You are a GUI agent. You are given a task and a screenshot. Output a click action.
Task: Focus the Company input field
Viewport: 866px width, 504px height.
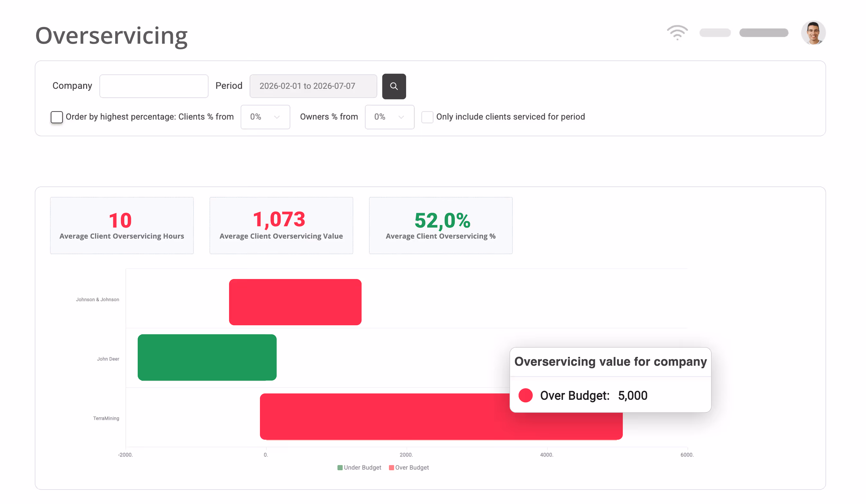154,86
